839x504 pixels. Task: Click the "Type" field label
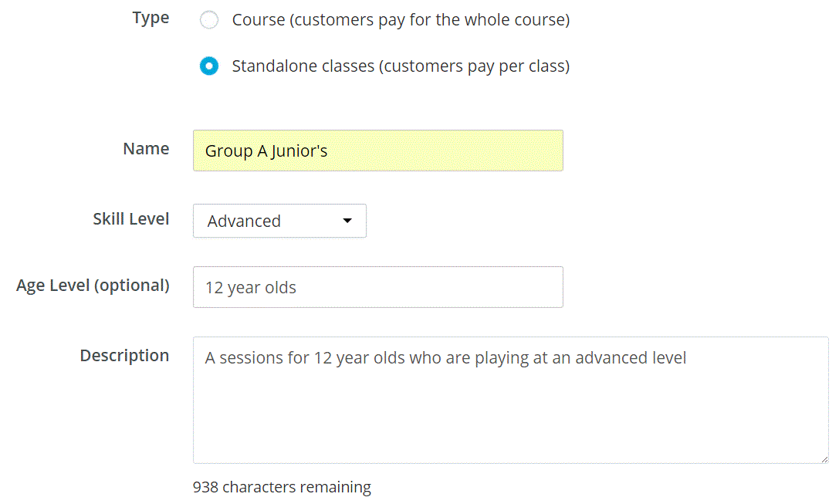151,19
